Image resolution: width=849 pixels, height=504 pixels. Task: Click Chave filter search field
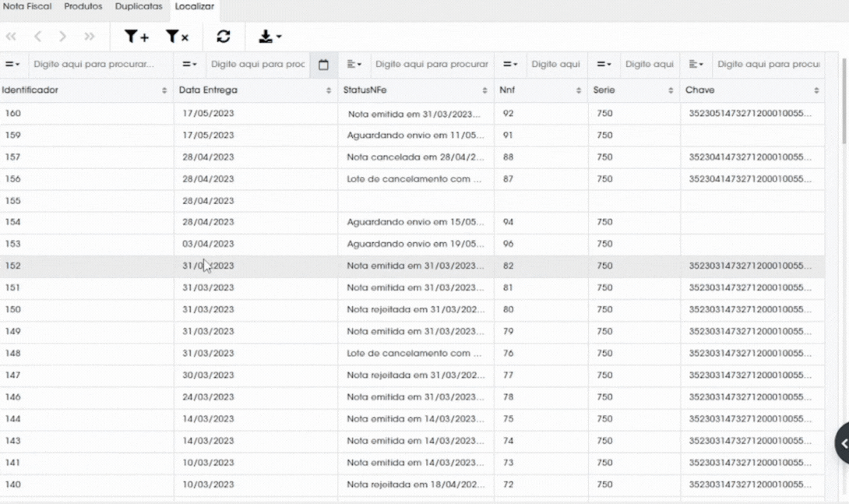point(768,65)
